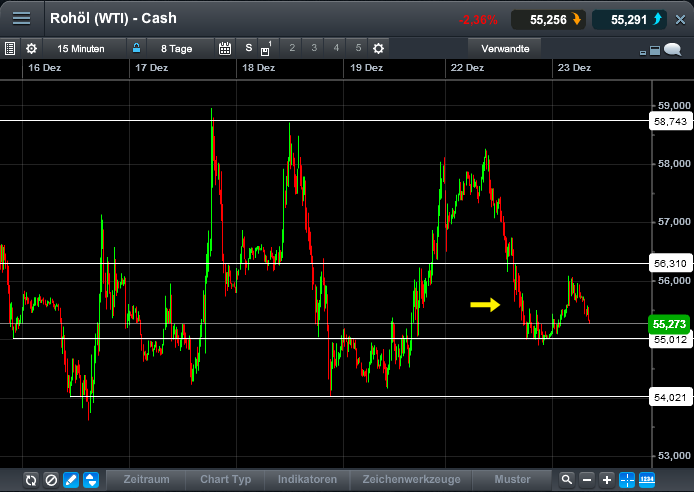Screen dimensions: 694x492
Task: Select the 54,021 price line label
Action: pyautogui.click(x=670, y=397)
